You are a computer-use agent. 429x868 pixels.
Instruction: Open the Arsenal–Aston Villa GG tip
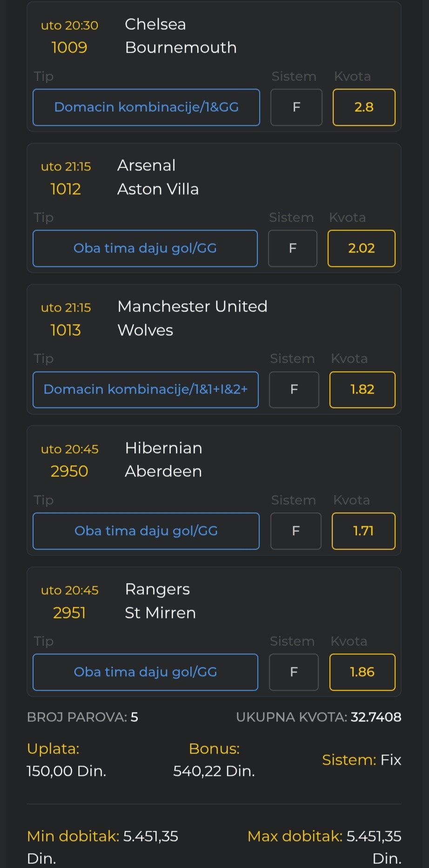point(145,248)
